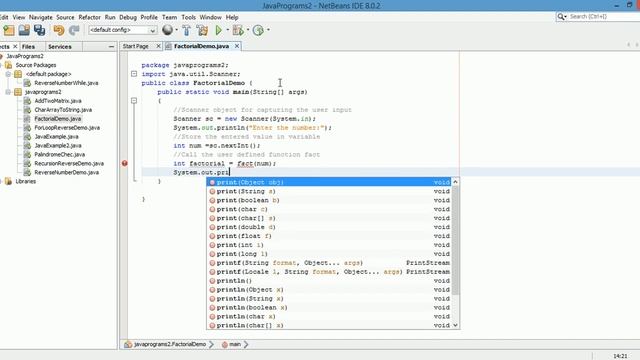Screen dimensions: 640x360
Task: Switch to the Start Page tab
Action: point(136,46)
